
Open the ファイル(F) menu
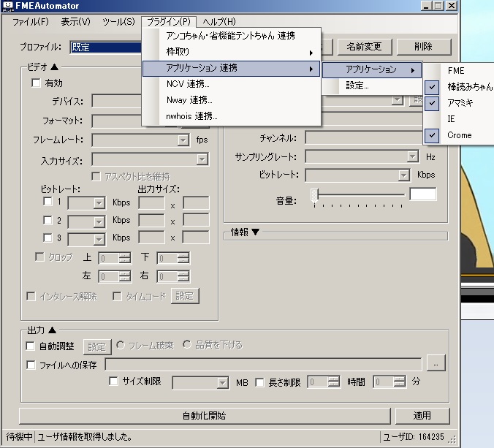click(31, 22)
